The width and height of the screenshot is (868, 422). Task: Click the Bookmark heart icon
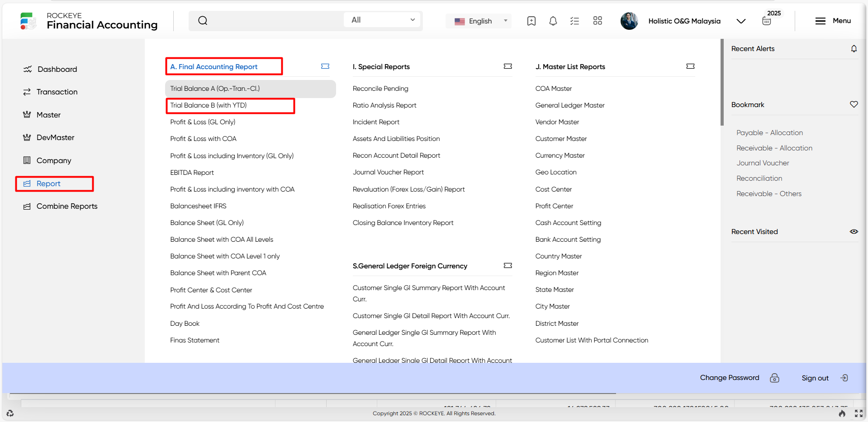point(854,104)
